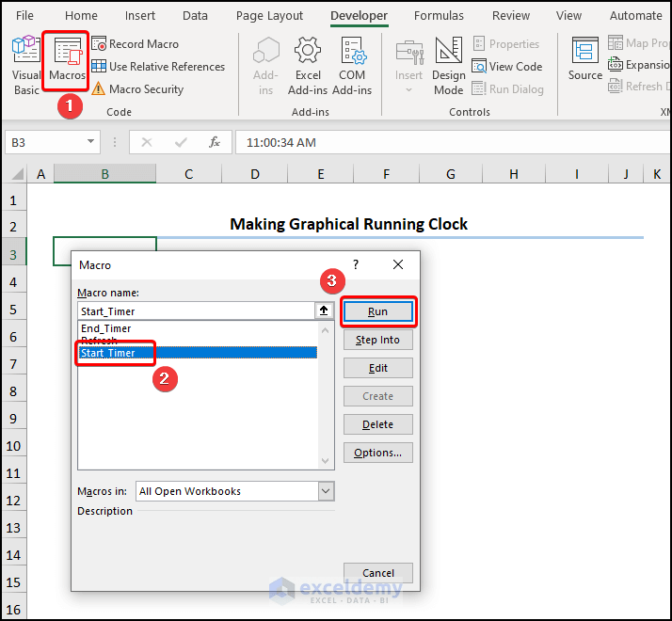Select all cells via corner triangle

pyautogui.click(x=16, y=174)
